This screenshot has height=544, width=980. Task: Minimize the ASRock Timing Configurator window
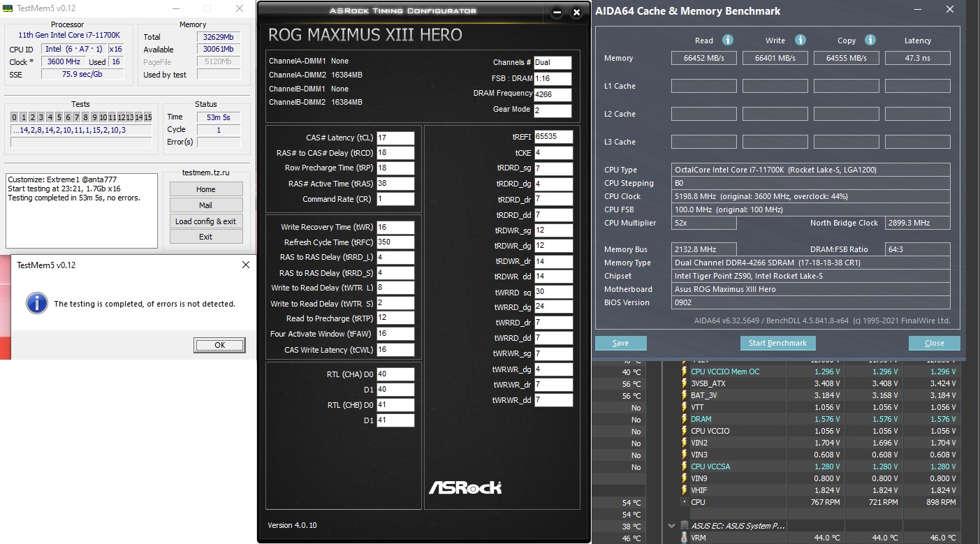coord(557,12)
